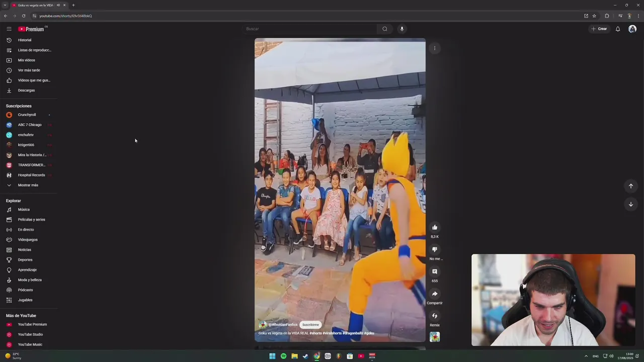This screenshot has height=362, width=644.
Task: Start voice search with the microphone
Action: 402,29
